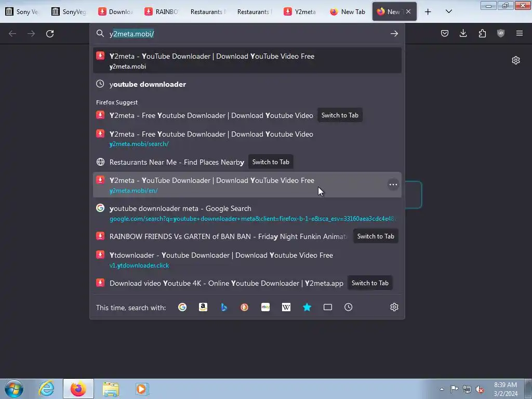Reload the page with the refresh icon
The image size is (532, 399).
[x=50, y=34]
